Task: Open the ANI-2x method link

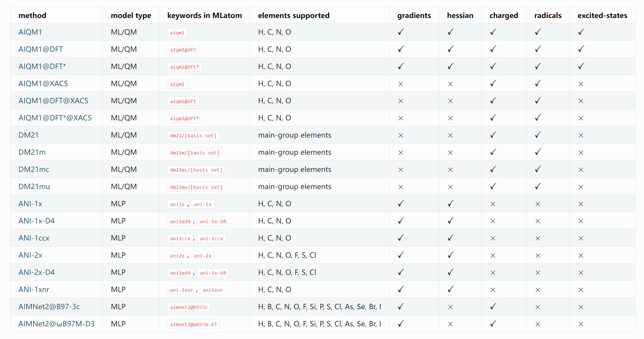Action: point(30,255)
